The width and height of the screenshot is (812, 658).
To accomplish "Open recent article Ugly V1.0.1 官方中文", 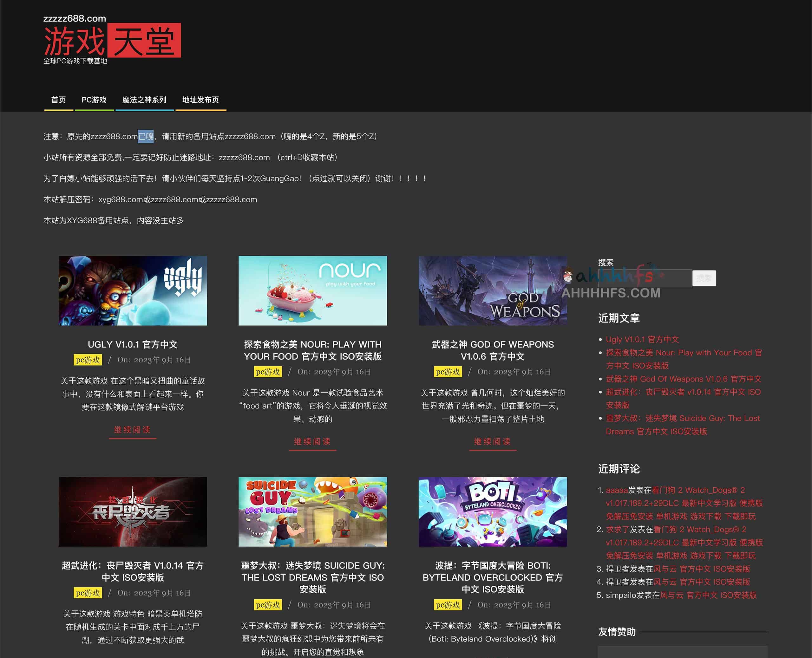I will point(642,339).
